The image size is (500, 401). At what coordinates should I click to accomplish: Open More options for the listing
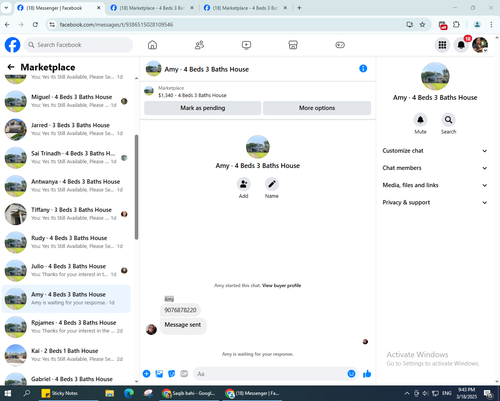[x=317, y=108]
